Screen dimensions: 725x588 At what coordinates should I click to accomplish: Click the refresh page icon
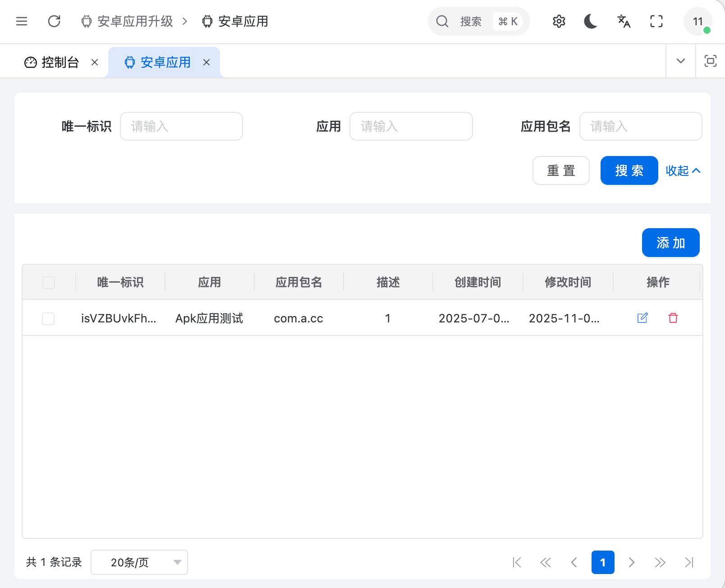tap(54, 21)
